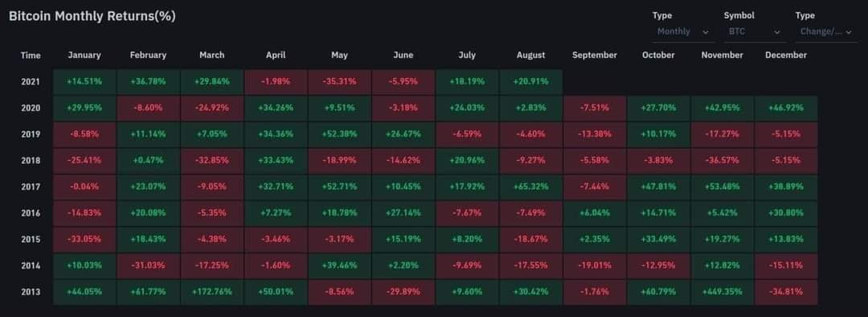Click the December column header
This screenshot has width=868, height=317.
click(786, 55)
